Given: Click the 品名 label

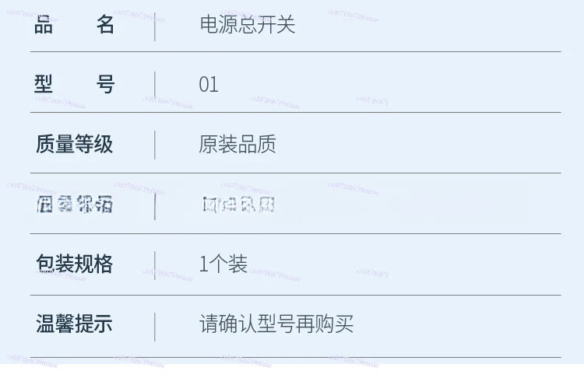Looking at the screenshot, I should pos(74,25).
